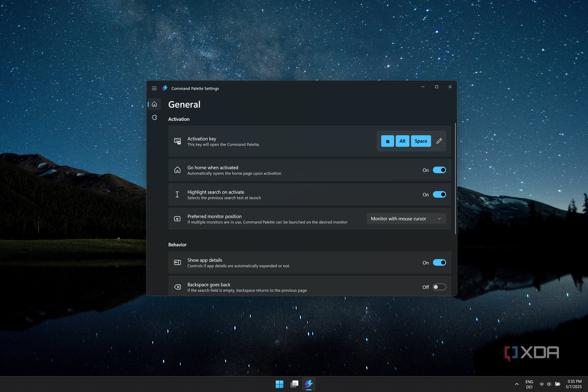
Task: Click the General page heading
Action: [x=184, y=105]
